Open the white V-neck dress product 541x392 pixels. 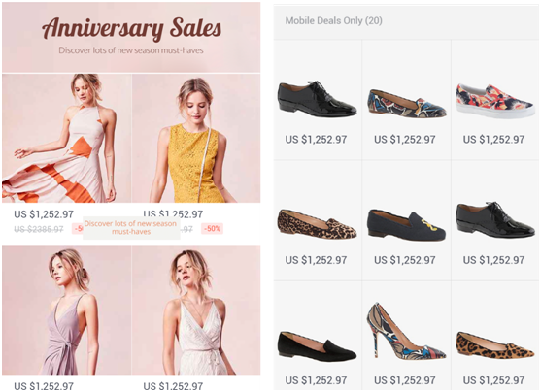(x=196, y=310)
